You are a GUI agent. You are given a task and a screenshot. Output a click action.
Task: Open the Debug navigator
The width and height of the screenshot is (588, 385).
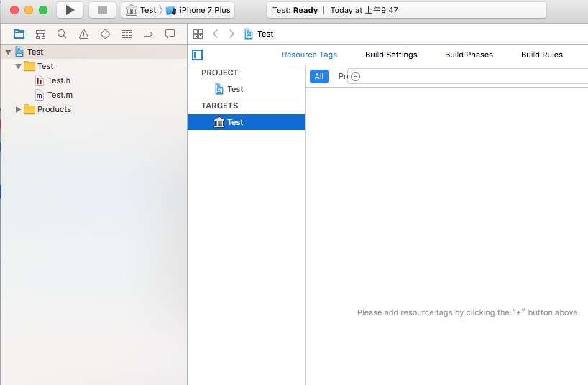pyautogui.click(x=127, y=34)
